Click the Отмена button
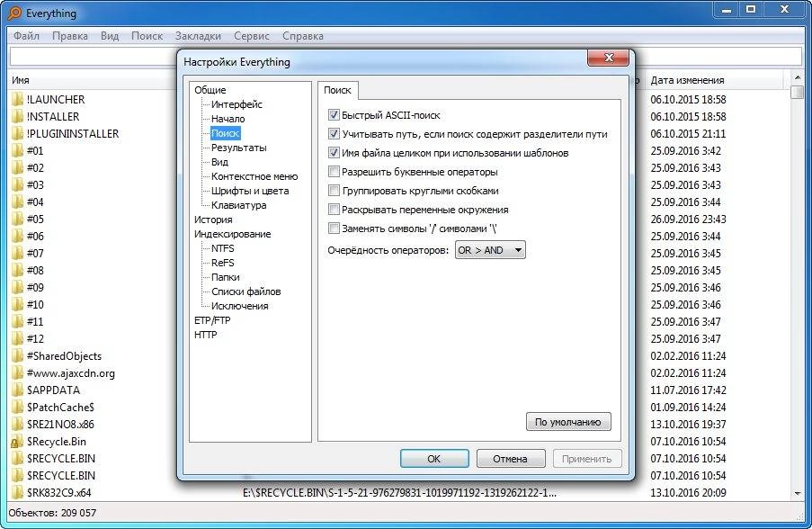This screenshot has width=812, height=529. [x=510, y=459]
